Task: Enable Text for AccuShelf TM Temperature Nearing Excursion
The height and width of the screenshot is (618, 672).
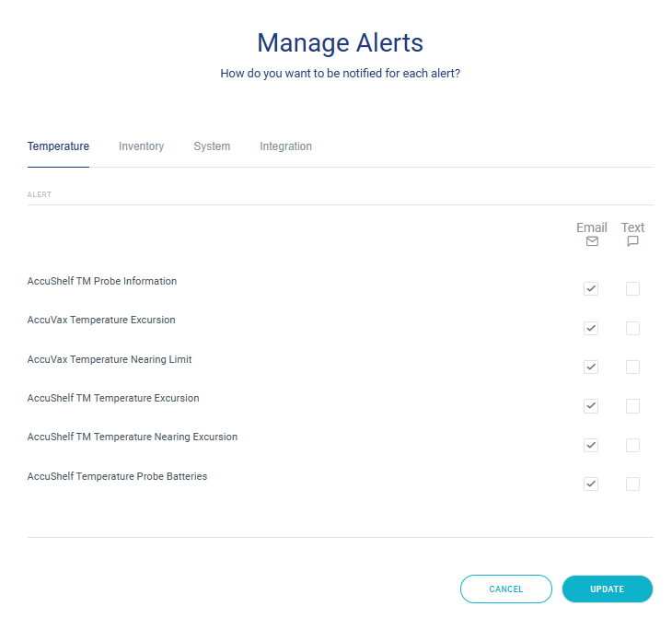Action: (632, 445)
